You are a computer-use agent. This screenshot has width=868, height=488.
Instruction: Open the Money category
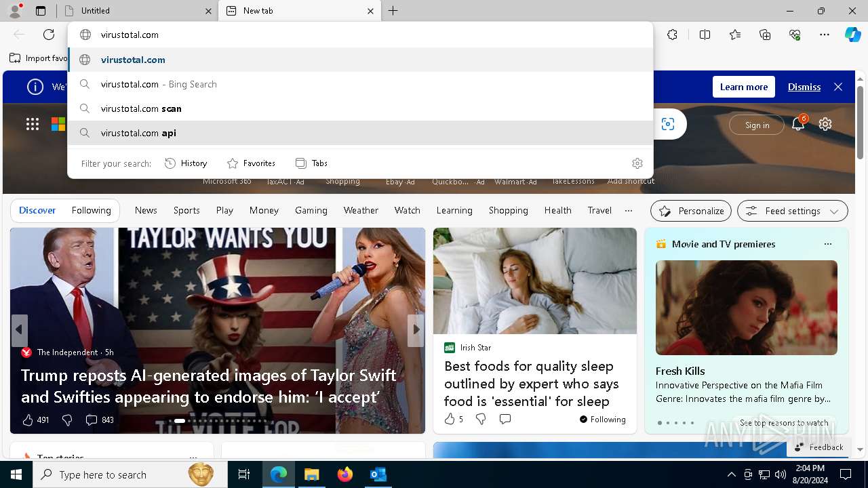point(264,211)
